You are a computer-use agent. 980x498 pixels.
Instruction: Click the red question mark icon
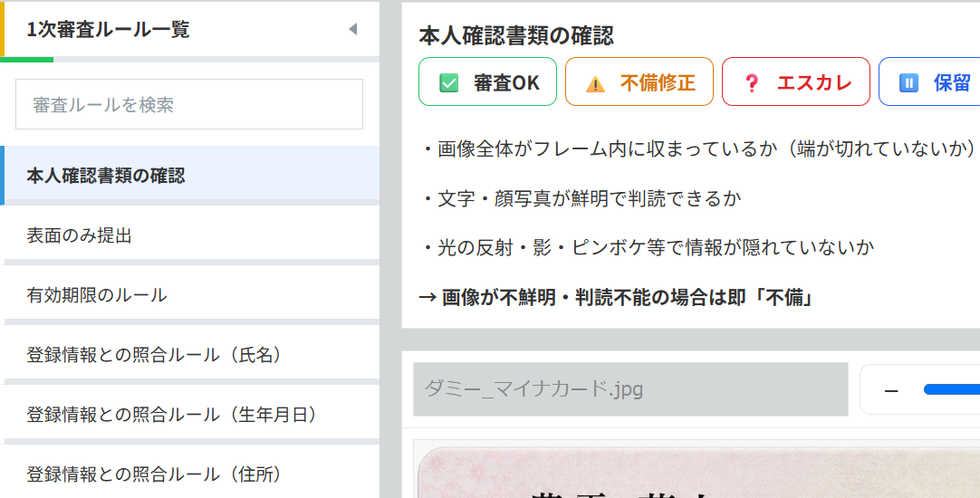tap(751, 83)
